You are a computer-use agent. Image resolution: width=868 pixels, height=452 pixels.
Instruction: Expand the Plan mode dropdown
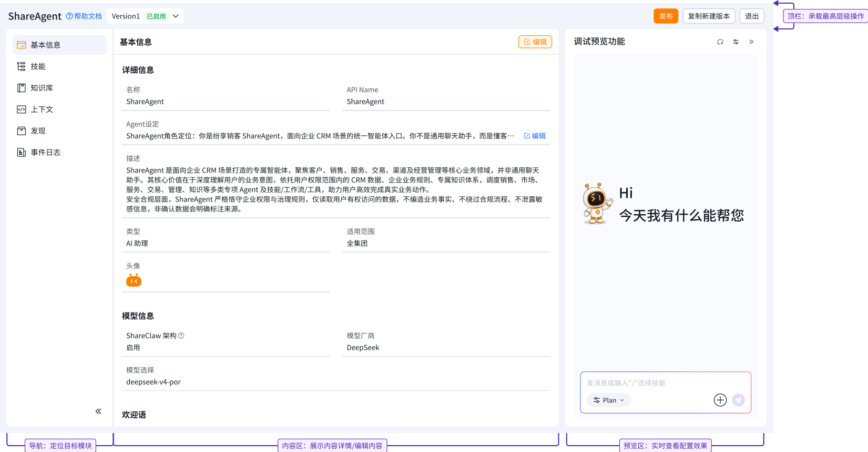[609, 400]
